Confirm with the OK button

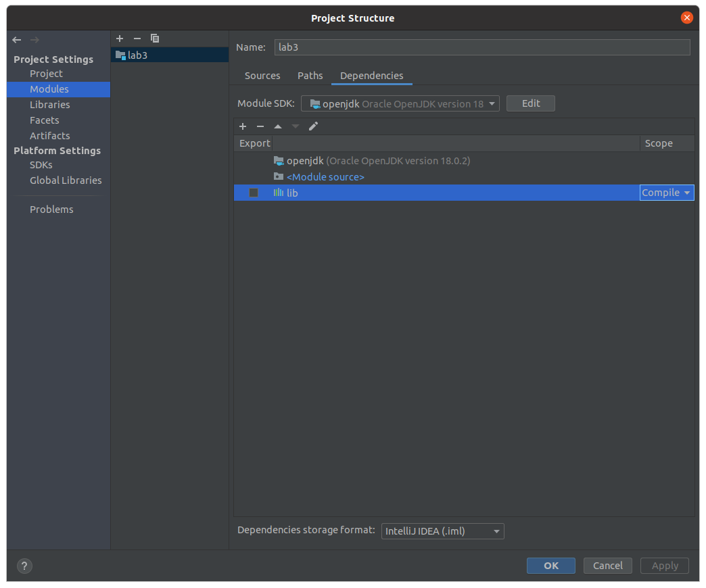(550, 566)
